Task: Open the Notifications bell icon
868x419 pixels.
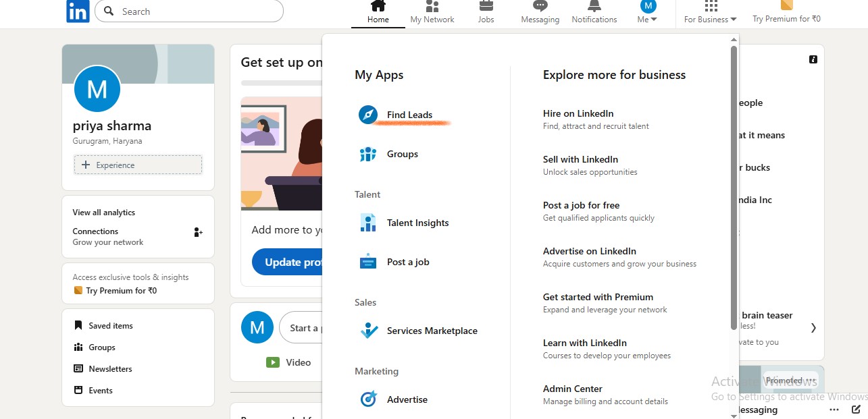Action: pyautogui.click(x=594, y=6)
